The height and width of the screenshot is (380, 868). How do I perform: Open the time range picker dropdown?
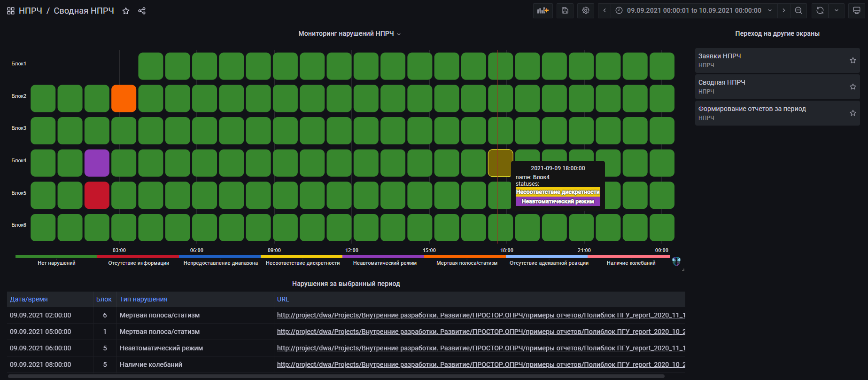pos(694,10)
